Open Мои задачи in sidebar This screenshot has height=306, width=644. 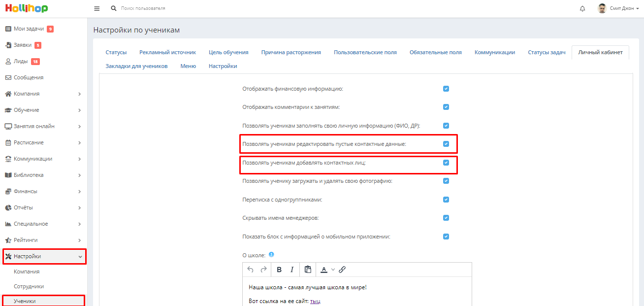[x=29, y=29]
